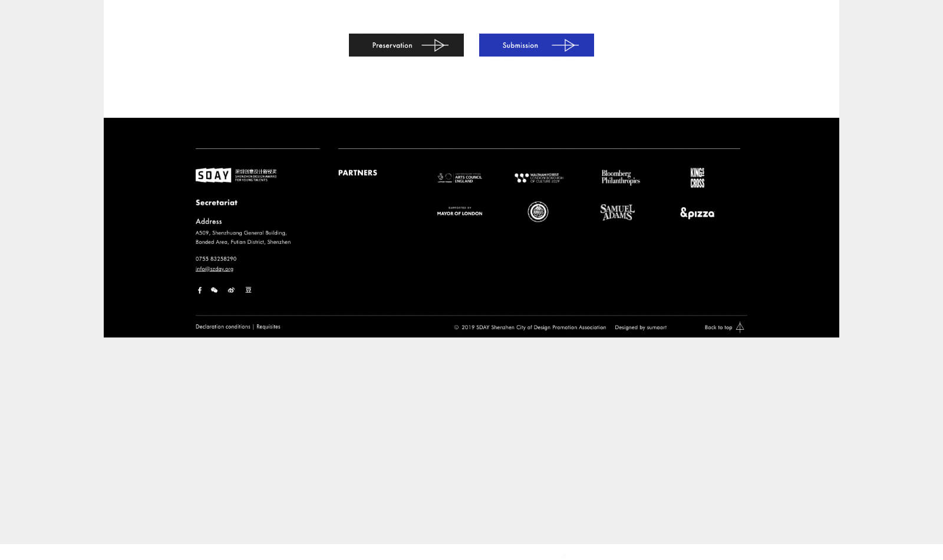The image size is (943, 560).
Task: Open the WeChat social icon
Action: (x=215, y=290)
